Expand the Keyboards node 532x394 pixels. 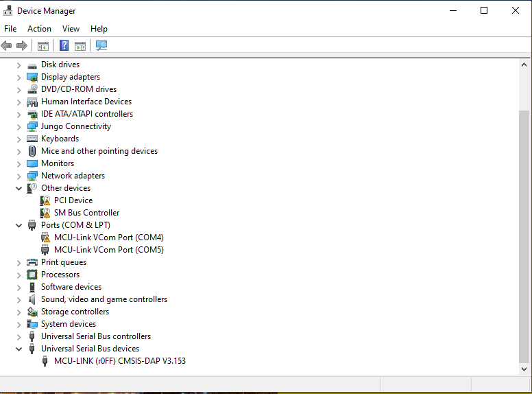tap(19, 139)
